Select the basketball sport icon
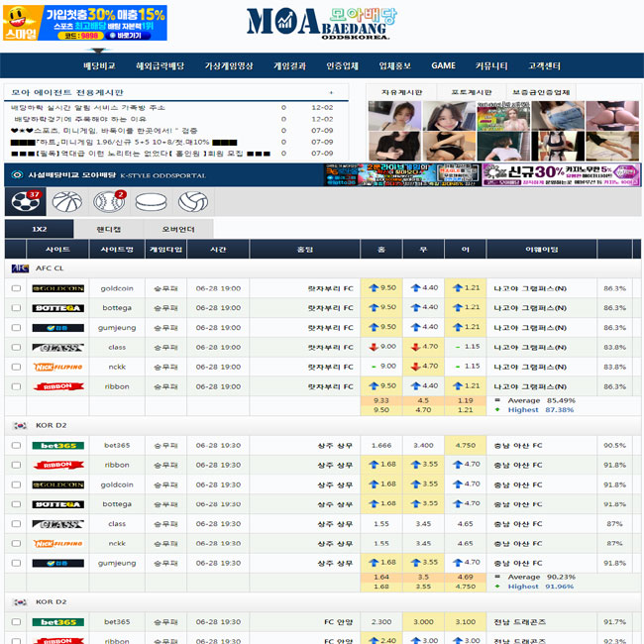Image resolution: width=644 pixels, height=644 pixels. coord(67,202)
